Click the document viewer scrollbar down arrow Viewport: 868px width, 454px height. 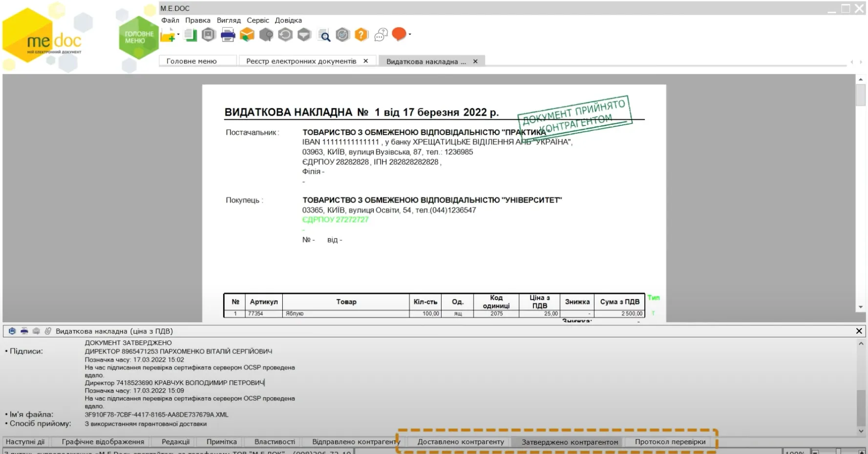861,307
